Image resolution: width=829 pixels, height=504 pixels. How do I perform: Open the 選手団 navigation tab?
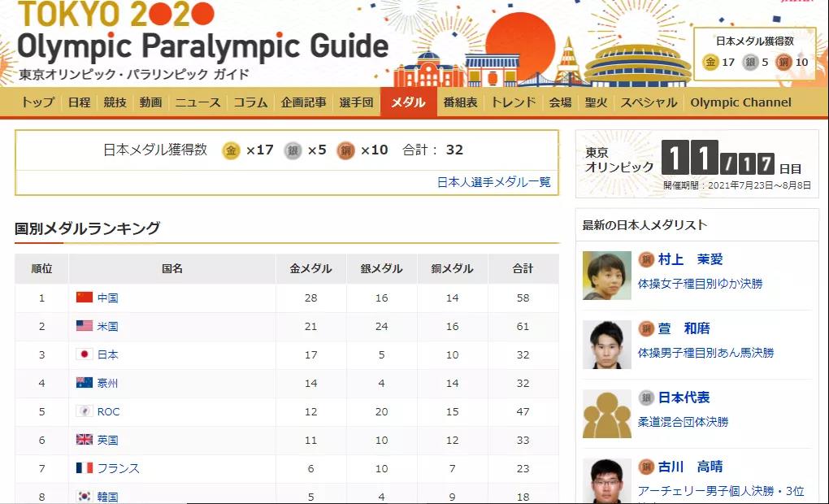356,102
